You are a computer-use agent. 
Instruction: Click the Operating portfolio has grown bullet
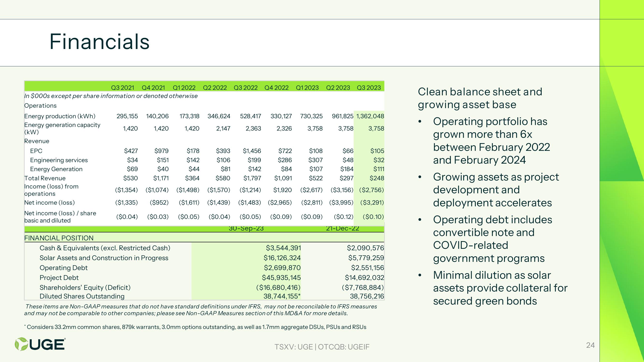[x=492, y=141]
